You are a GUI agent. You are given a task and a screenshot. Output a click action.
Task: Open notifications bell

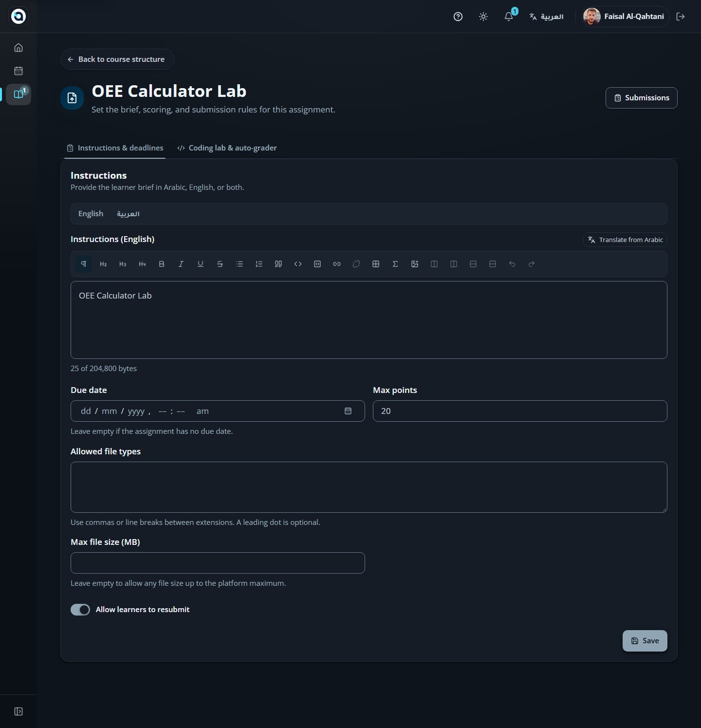point(509,17)
